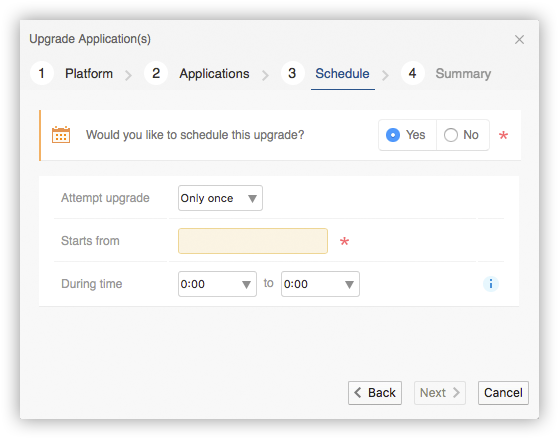Select the Schedule step tab
Viewport: 560px width, 439px height.
(x=342, y=74)
